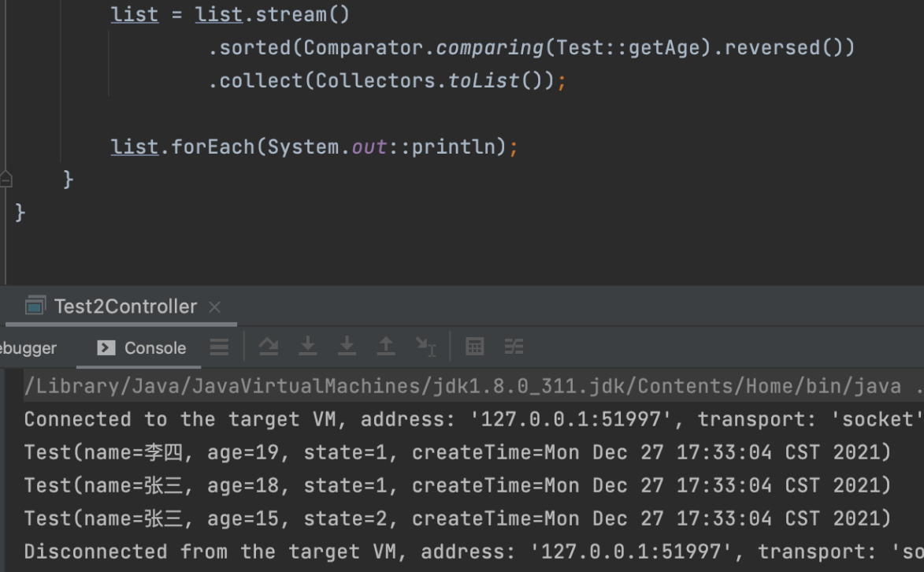Viewport: 924px width, 572px height.
Task: Open the Console tab
Action: coord(142,348)
